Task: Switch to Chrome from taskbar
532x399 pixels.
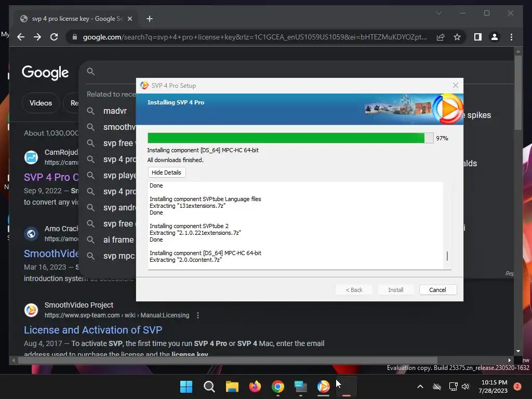Action: [277, 387]
